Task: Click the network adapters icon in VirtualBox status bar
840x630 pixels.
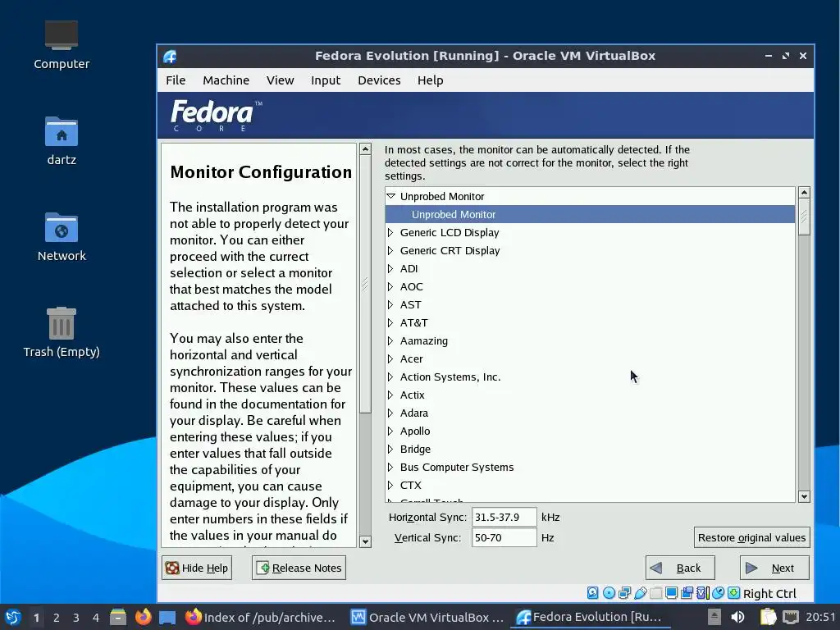Action: tap(624, 593)
